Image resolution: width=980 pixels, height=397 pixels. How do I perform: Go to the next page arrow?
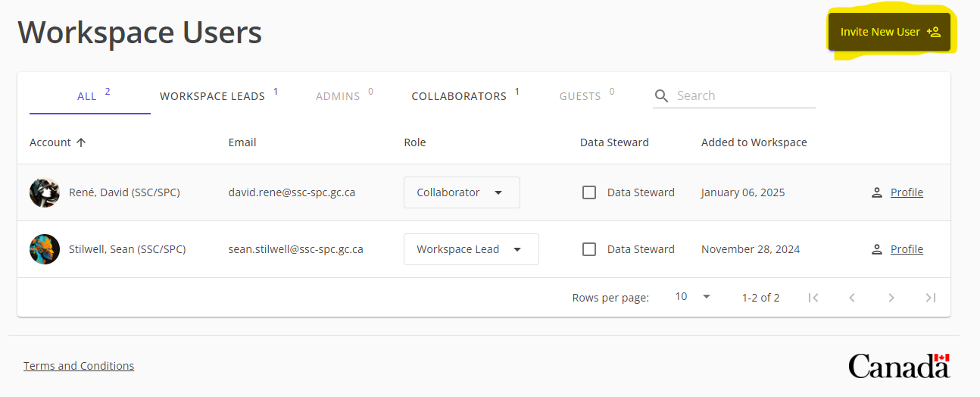click(891, 298)
